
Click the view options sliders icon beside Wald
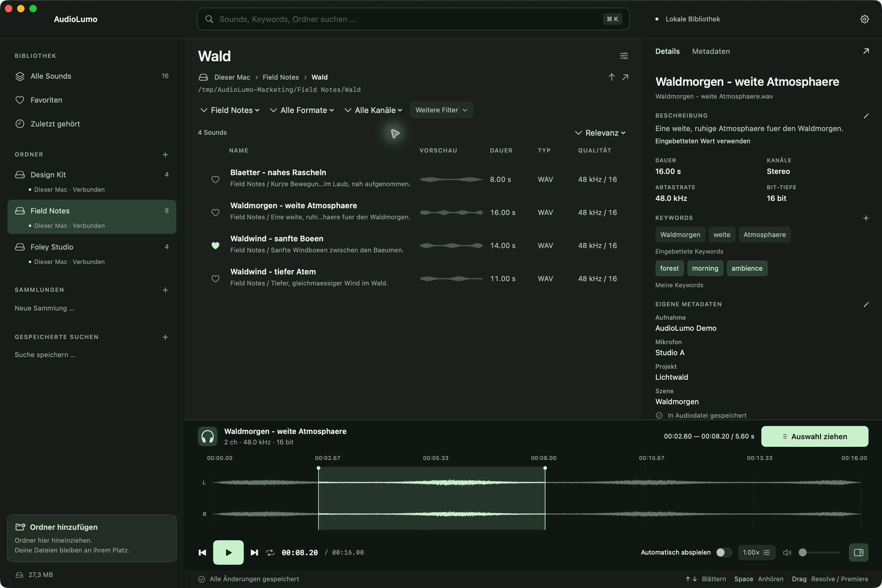coord(624,56)
